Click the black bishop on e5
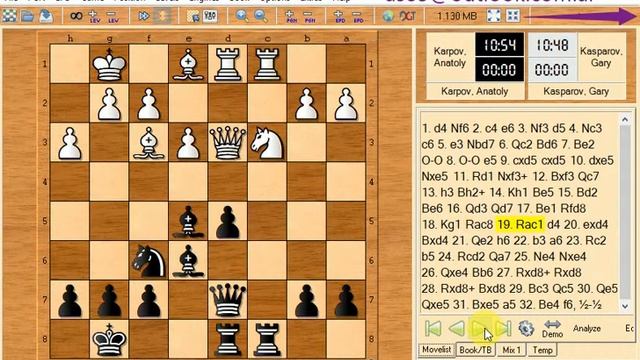 coord(188,221)
